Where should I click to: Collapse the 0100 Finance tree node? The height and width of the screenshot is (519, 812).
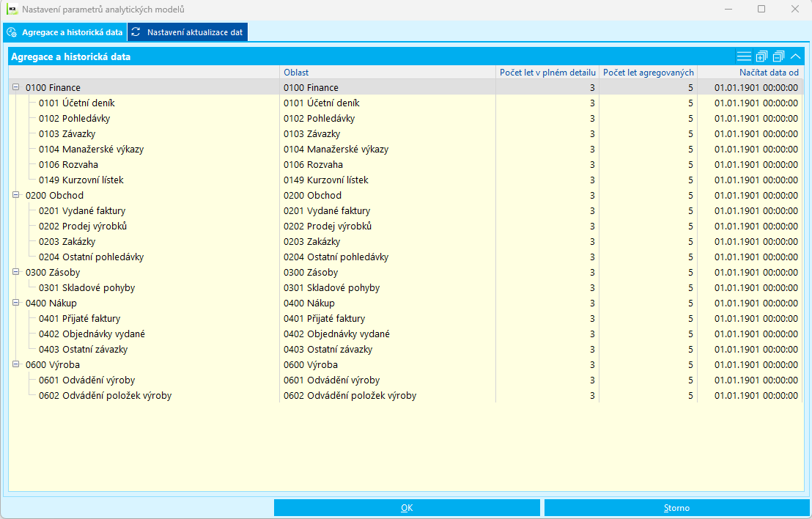15,87
